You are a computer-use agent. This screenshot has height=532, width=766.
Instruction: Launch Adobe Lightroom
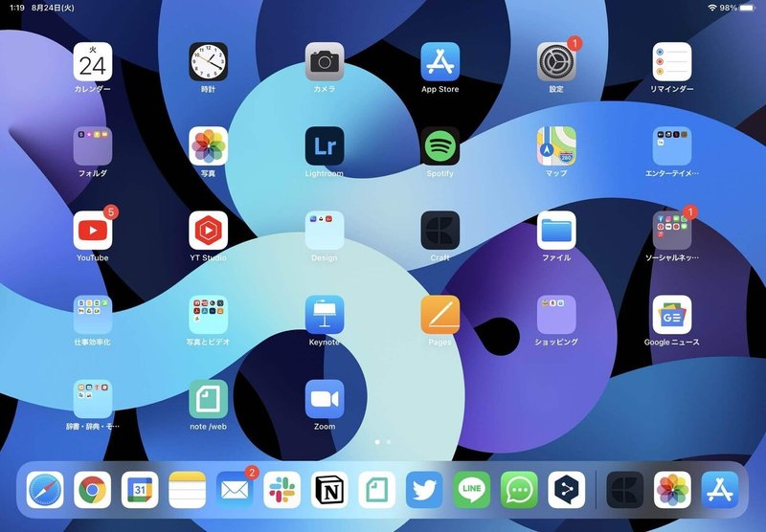pos(325,146)
